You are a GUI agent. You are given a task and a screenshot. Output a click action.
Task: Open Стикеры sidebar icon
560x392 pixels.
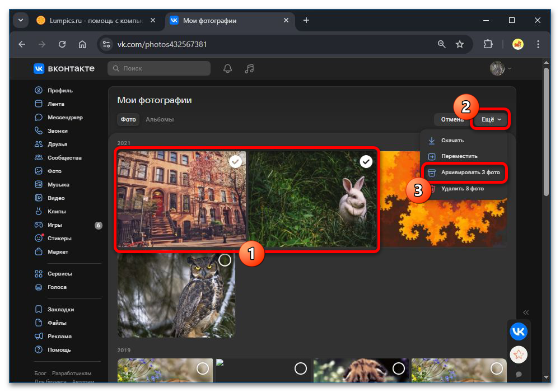click(x=39, y=238)
